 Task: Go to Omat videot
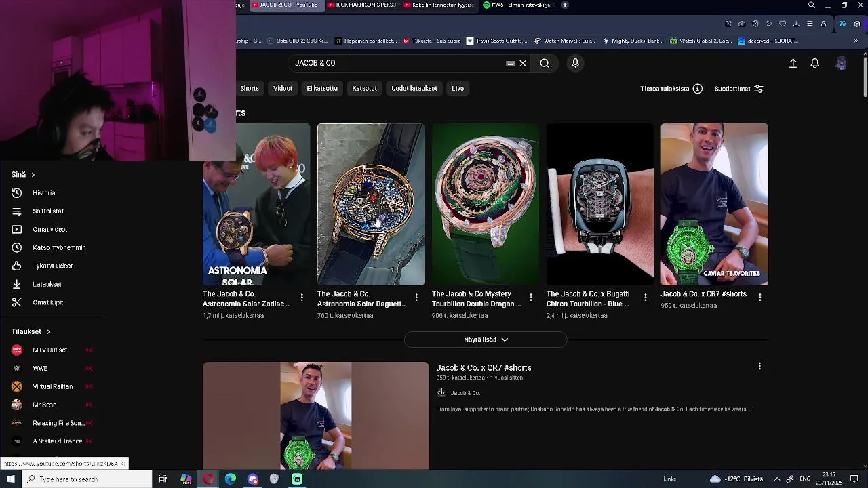[50, 230]
